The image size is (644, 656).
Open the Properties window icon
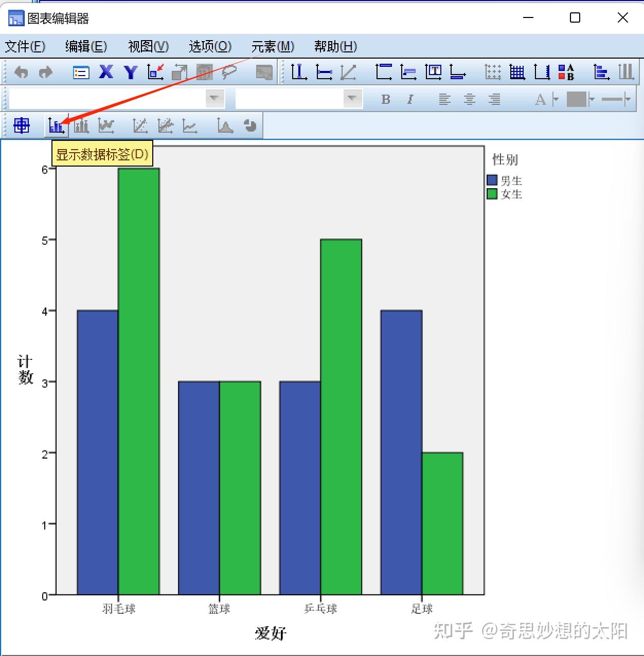coord(81,72)
